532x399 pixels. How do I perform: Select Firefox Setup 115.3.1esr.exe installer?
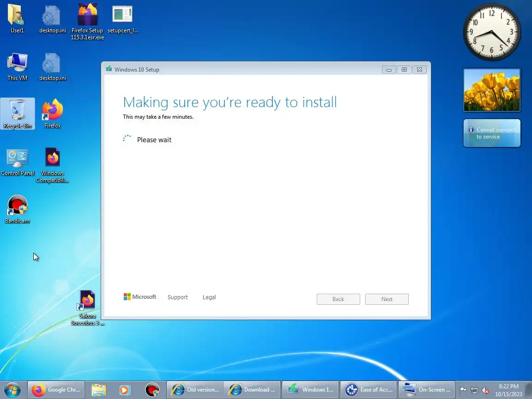[87, 22]
